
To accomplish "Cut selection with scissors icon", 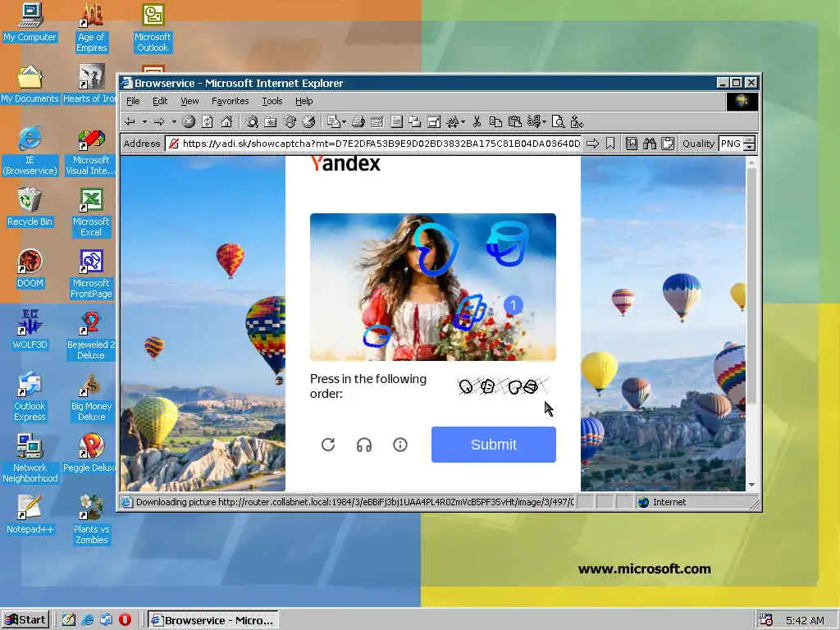I will pos(477,122).
